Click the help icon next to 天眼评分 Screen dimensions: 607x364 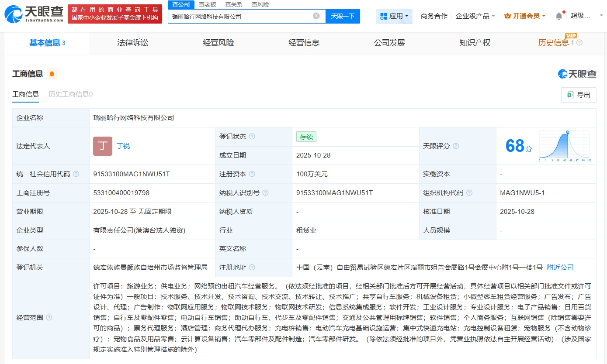coord(456,146)
